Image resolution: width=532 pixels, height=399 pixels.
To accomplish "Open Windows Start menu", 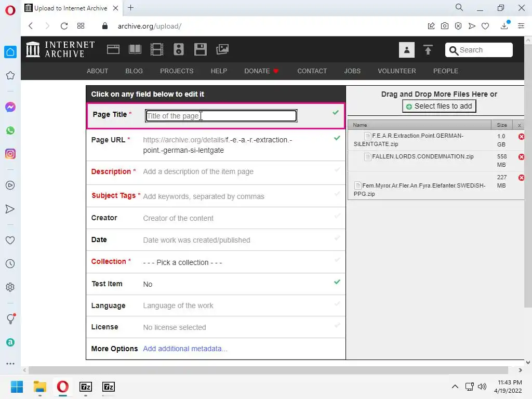I will [17, 387].
